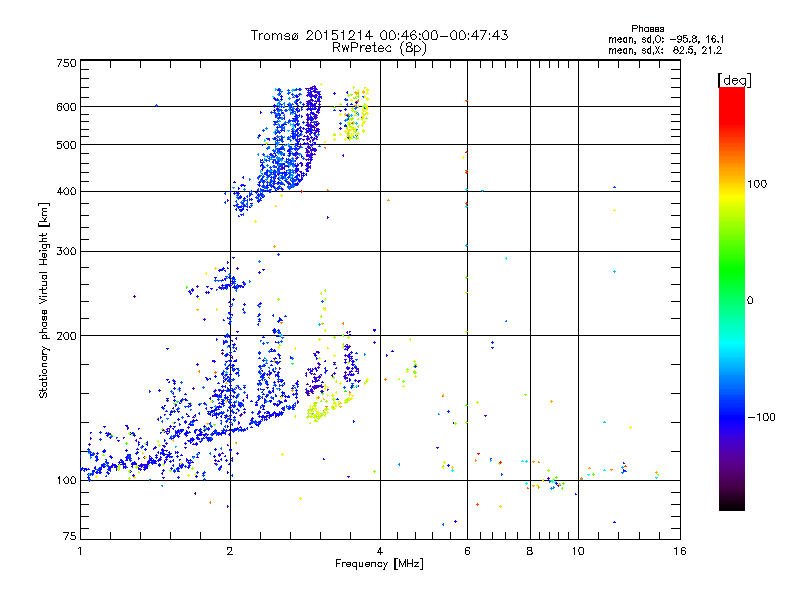Click the '-100' colorbar tick label

pyautogui.click(x=761, y=417)
